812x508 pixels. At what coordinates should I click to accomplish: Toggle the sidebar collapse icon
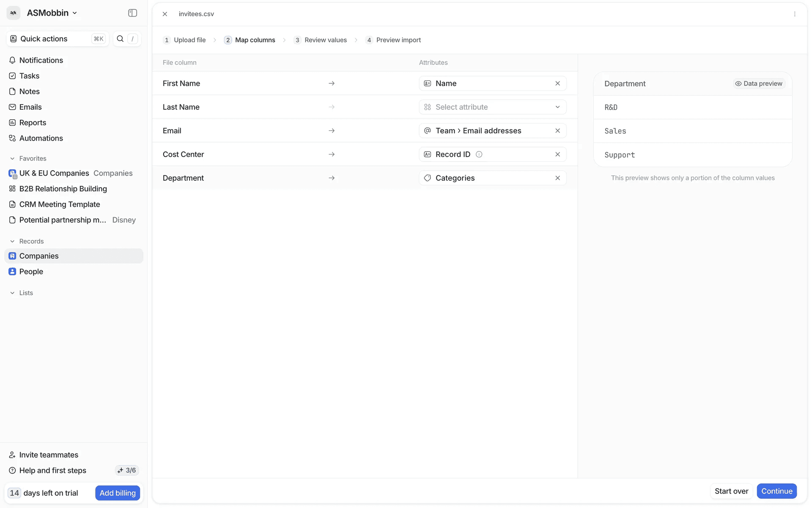[x=132, y=13]
